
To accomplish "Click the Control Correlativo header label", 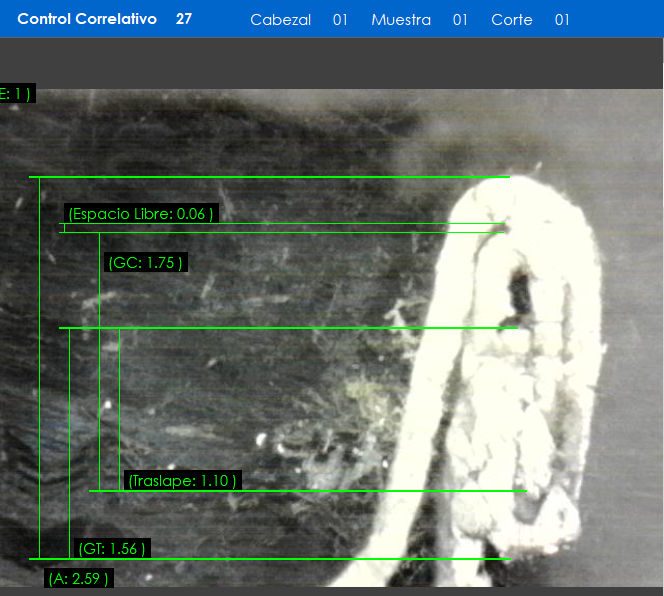I will point(87,19).
